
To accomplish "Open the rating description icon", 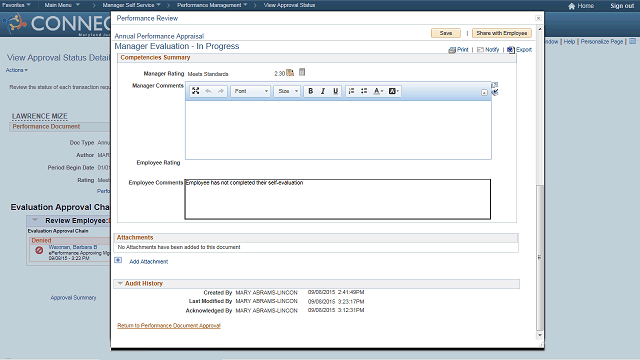I will [x=302, y=72].
